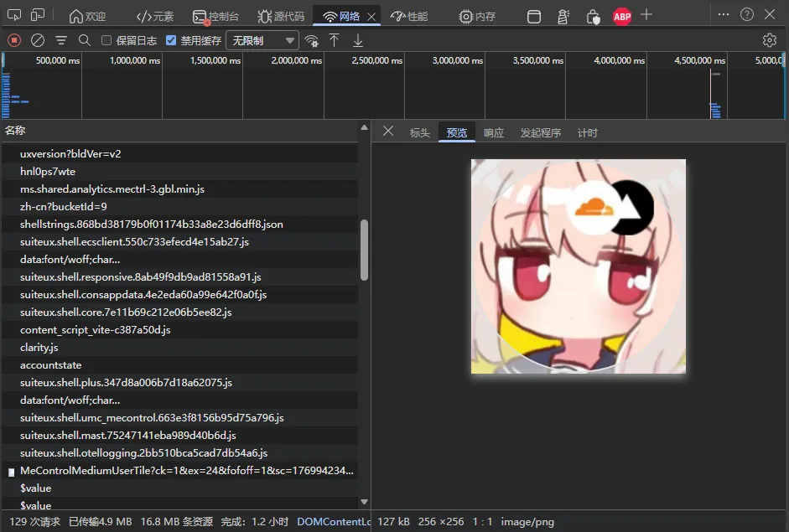Uncheck the 禁用缓存 checkbox
Screen dimensions: 789x532
tap(172, 40)
